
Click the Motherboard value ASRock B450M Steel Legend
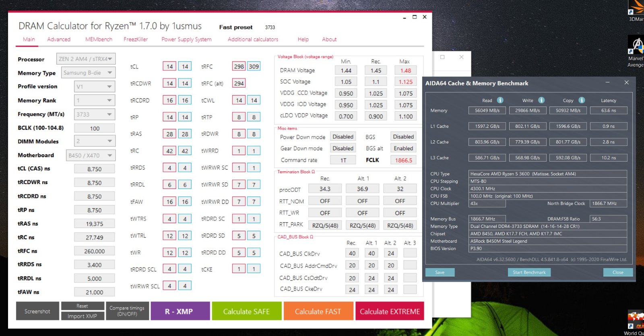coord(548,241)
